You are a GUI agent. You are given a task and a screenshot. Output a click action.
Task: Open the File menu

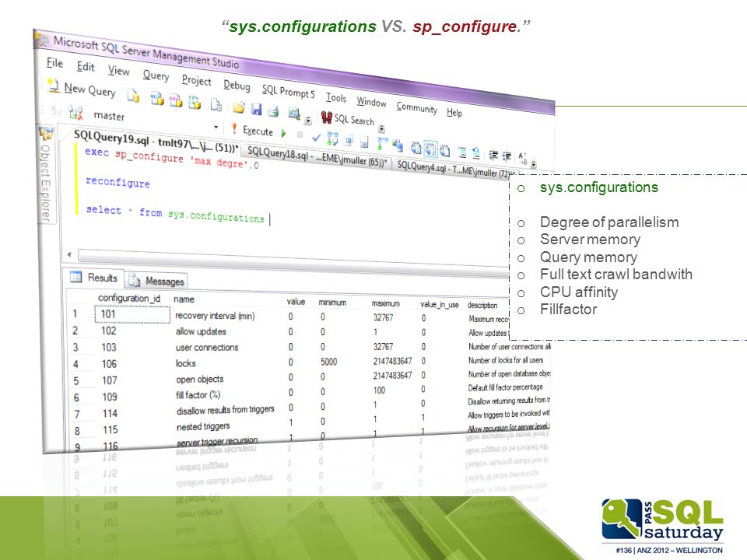pos(54,63)
